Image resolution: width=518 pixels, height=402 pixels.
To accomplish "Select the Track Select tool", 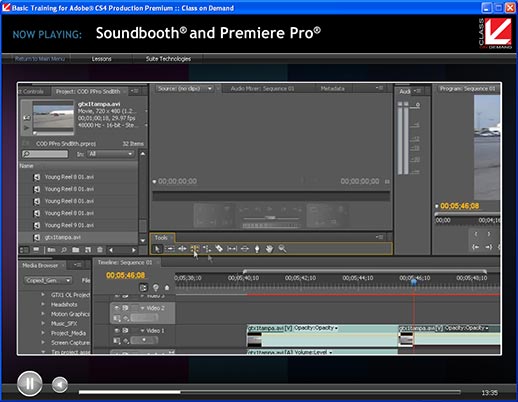I will [x=170, y=249].
